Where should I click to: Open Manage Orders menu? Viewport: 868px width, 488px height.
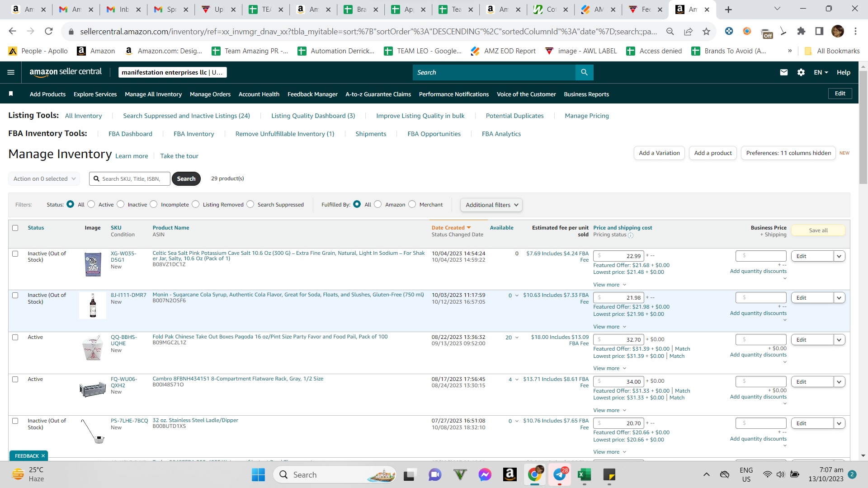click(x=210, y=94)
